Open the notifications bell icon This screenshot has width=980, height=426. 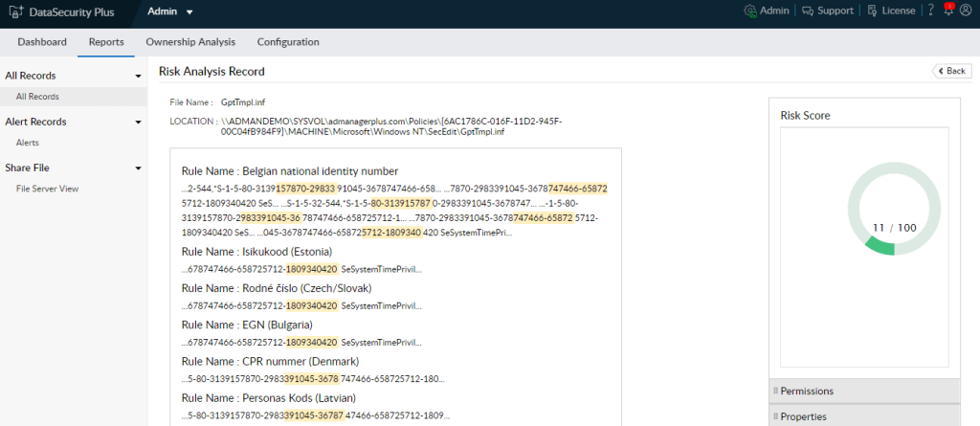coord(947,11)
